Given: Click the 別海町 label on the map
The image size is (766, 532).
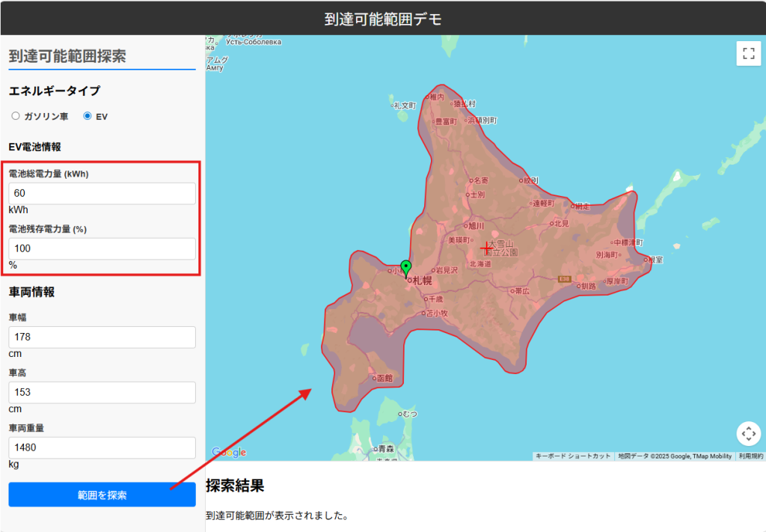Looking at the screenshot, I should tap(607, 255).
